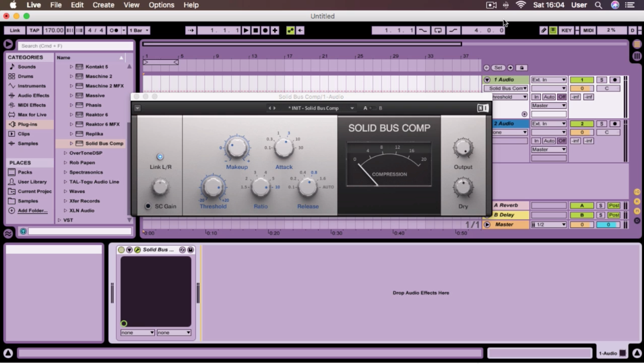Open the File menu
Screen dimensions: 644x364
[x=55, y=5]
